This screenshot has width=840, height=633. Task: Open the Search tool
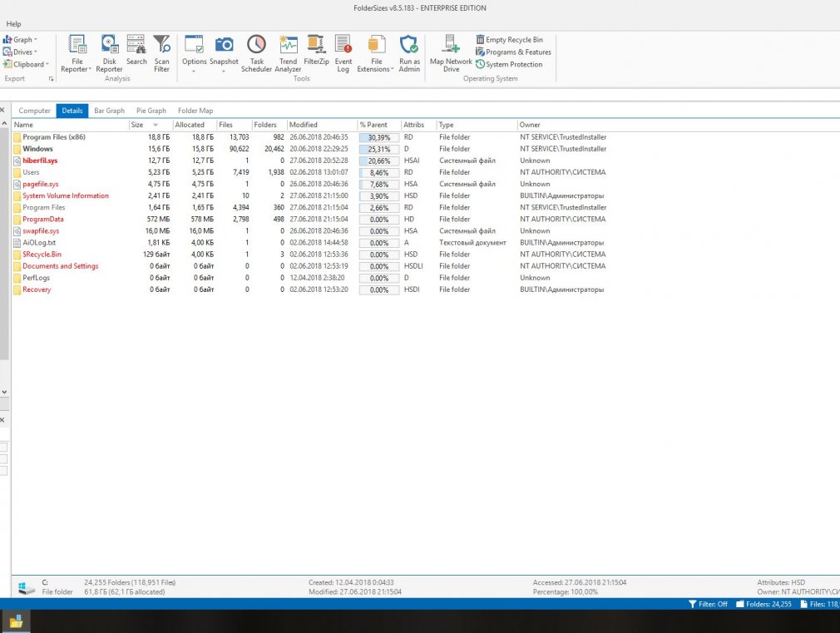tap(136, 50)
